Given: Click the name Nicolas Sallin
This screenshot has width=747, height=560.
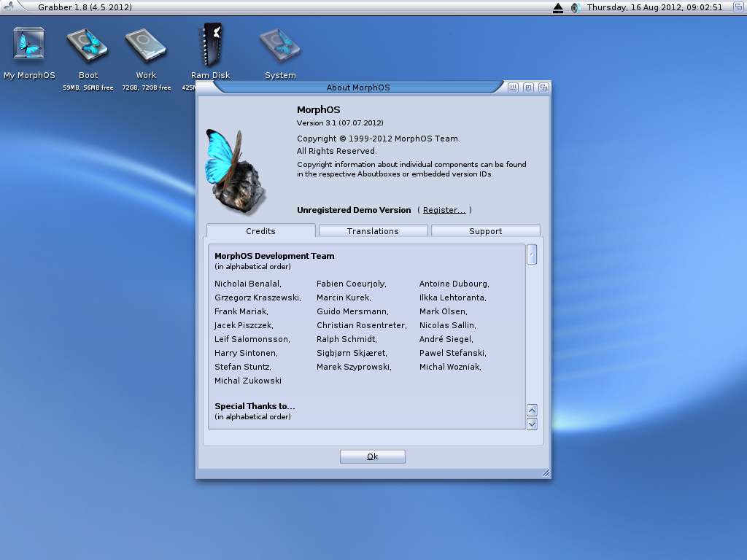Looking at the screenshot, I should [x=447, y=325].
